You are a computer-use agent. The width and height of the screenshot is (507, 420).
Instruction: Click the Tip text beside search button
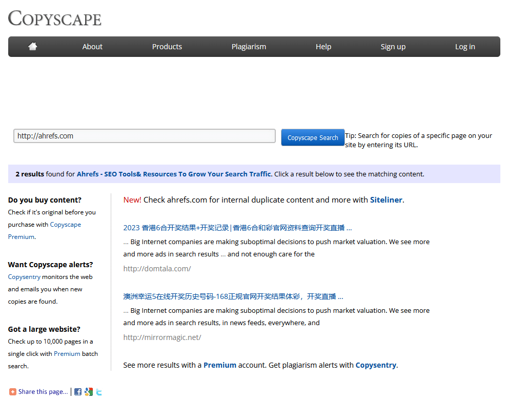pos(418,140)
